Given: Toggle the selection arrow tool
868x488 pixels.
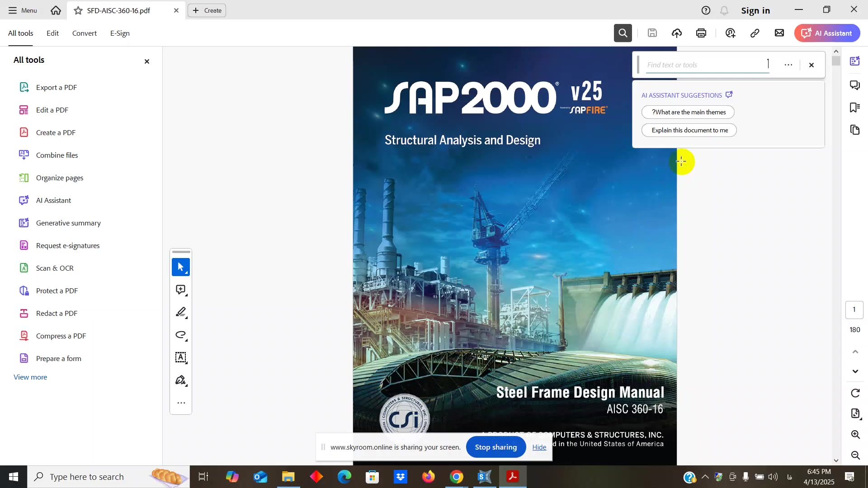Looking at the screenshot, I should [x=181, y=267].
